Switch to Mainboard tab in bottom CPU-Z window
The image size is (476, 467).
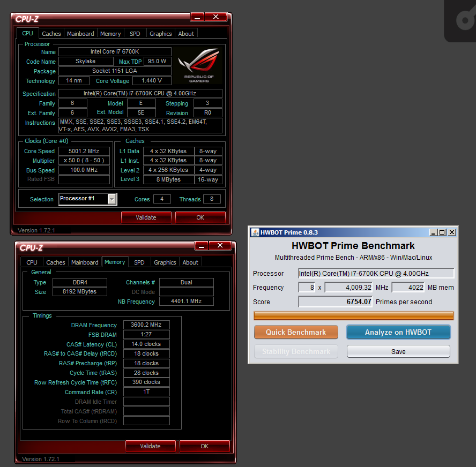click(85, 262)
